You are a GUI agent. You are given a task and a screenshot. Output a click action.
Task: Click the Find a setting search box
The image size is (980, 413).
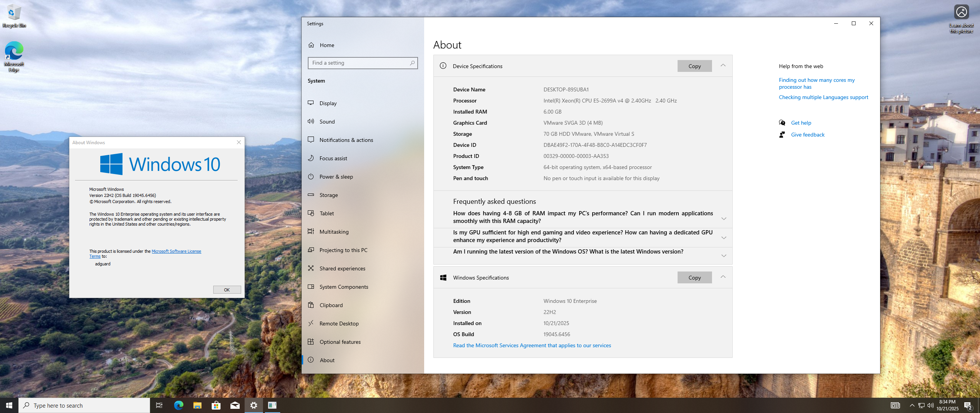pos(359,63)
